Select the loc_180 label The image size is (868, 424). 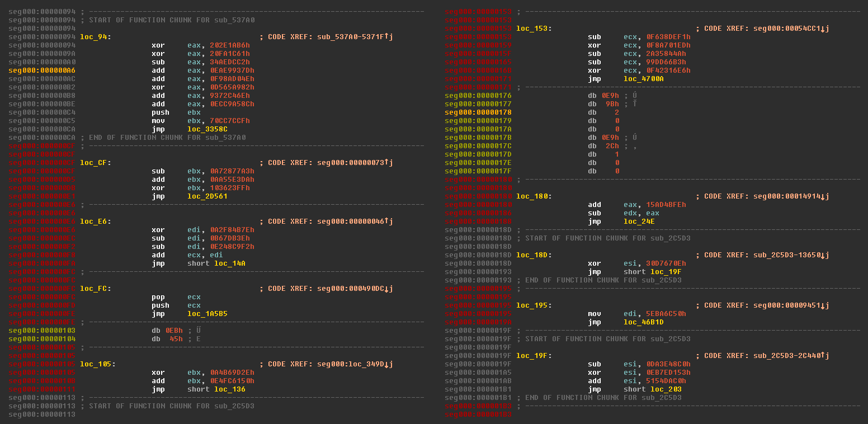[x=534, y=196]
